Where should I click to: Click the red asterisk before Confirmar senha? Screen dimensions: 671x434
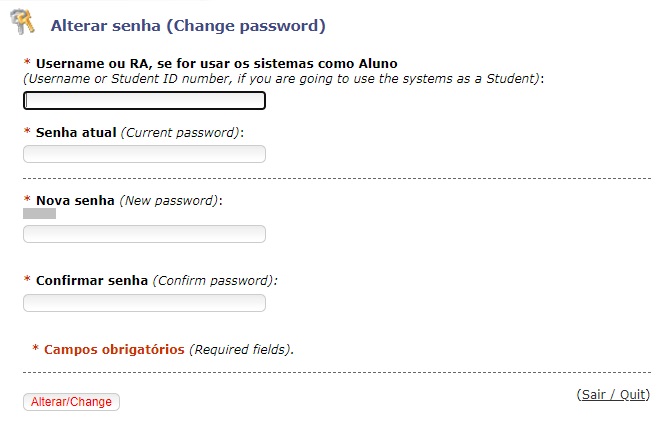[x=27, y=279]
